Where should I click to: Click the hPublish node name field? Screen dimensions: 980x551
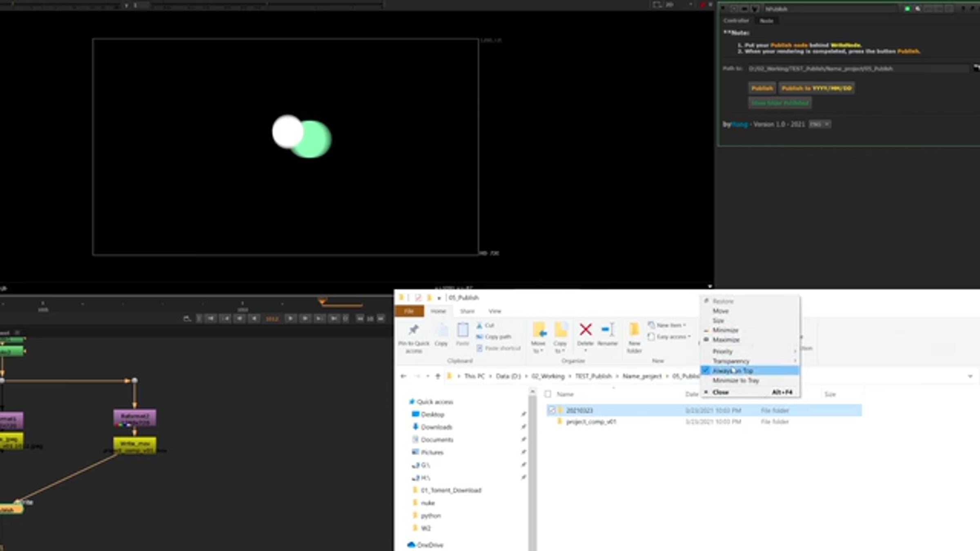[831, 9]
